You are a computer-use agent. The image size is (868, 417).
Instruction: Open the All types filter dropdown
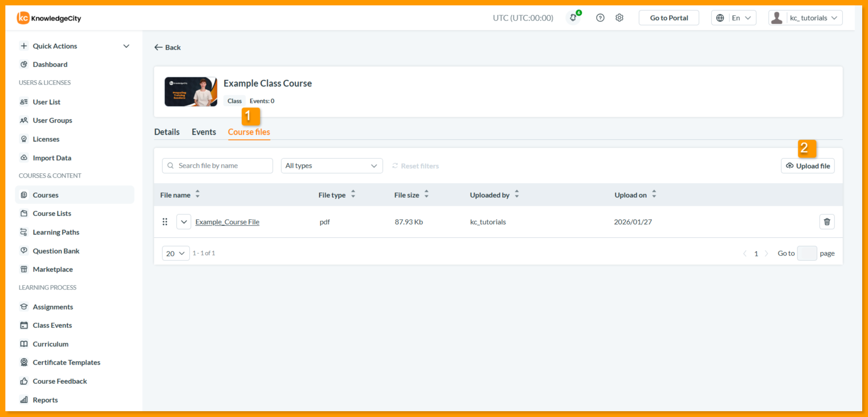click(x=332, y=166)
